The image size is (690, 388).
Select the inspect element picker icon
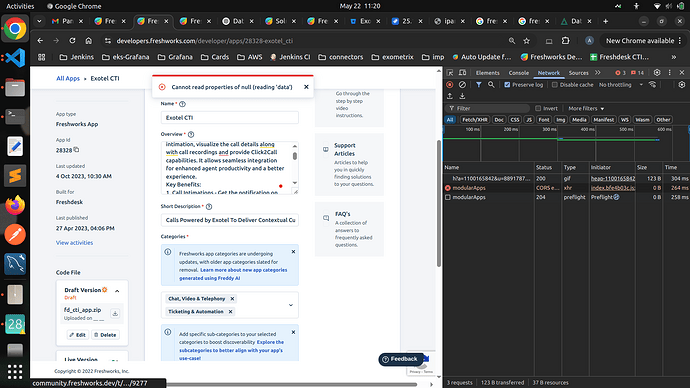(x=450, y=73)
